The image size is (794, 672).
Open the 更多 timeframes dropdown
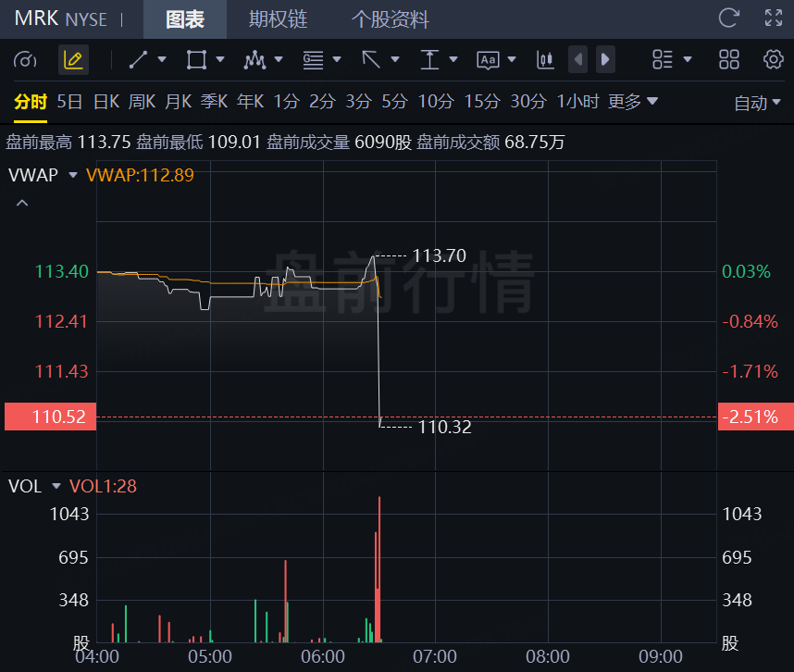coord(632,102)
